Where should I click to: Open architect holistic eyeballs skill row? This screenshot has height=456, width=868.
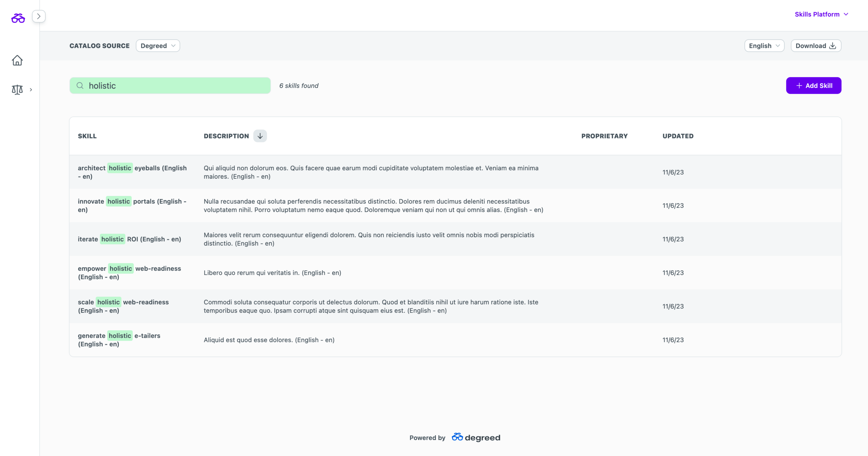point(132,172)
